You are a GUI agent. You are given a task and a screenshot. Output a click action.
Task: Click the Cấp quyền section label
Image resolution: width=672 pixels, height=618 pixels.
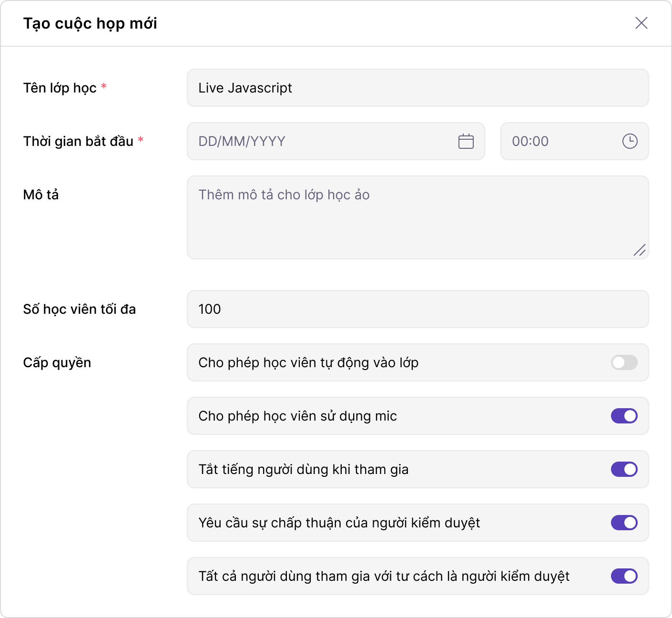57,362
